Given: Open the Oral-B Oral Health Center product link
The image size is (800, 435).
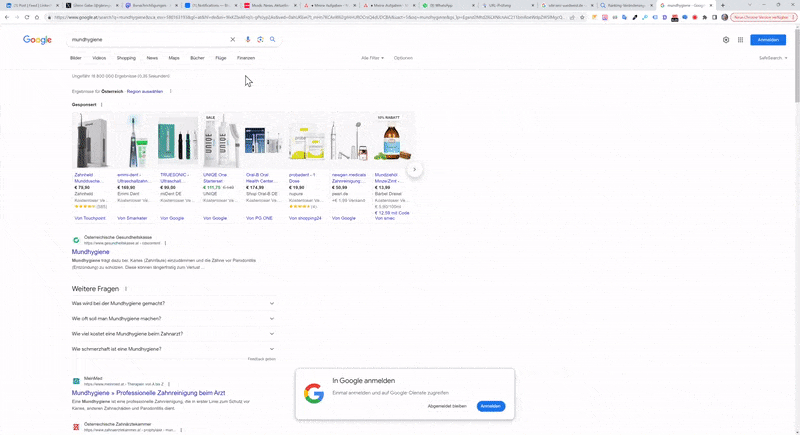Looking at the screenshot, I should pos(260,178).
